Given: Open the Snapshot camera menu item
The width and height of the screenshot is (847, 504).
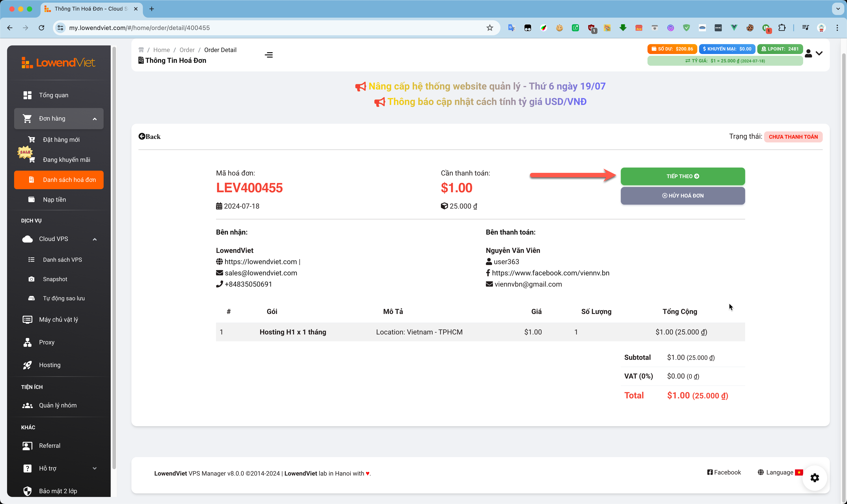Looking at the screenshot, I should tap(31, 279).
